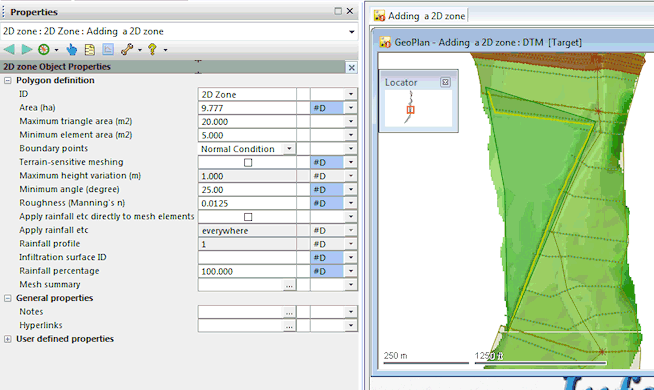Toggle the Terrain-sensitive meshing checkbox

(x=248, y=162)
